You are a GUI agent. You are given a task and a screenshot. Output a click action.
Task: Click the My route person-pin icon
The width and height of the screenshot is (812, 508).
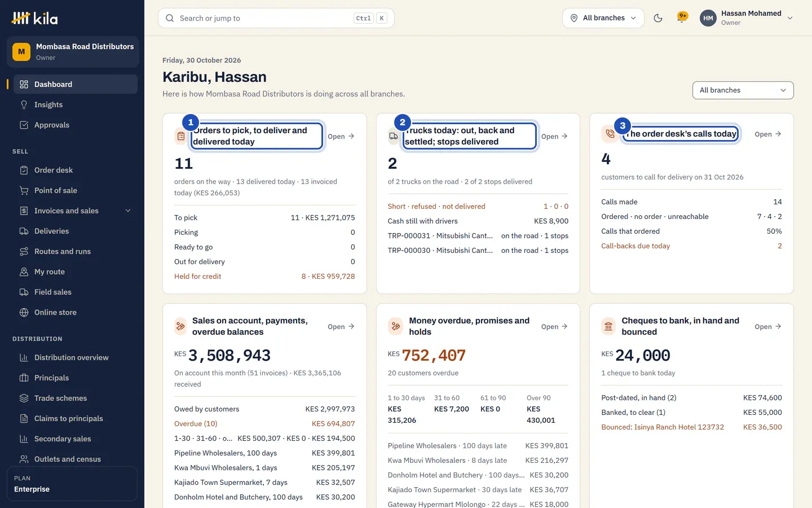coord(24,271)
